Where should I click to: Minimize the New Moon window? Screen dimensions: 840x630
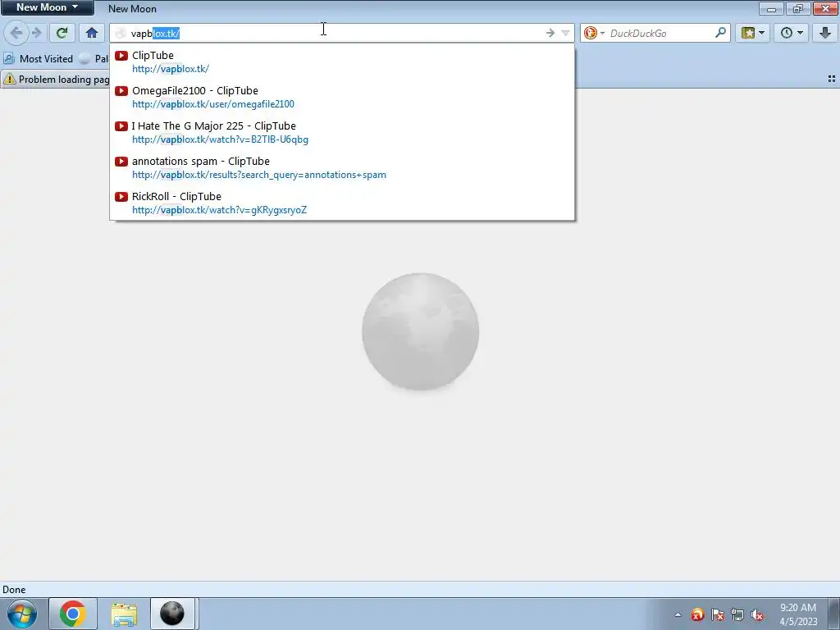click(x=771, y=8)
